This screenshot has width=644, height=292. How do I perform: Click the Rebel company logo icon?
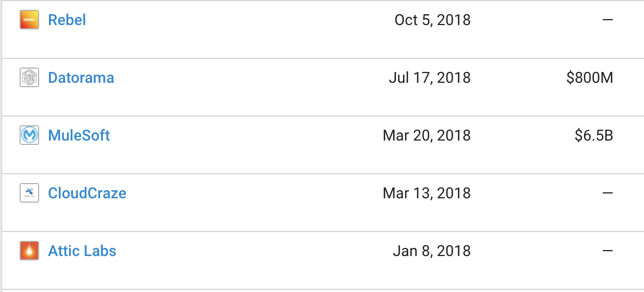tap(29, 20)
